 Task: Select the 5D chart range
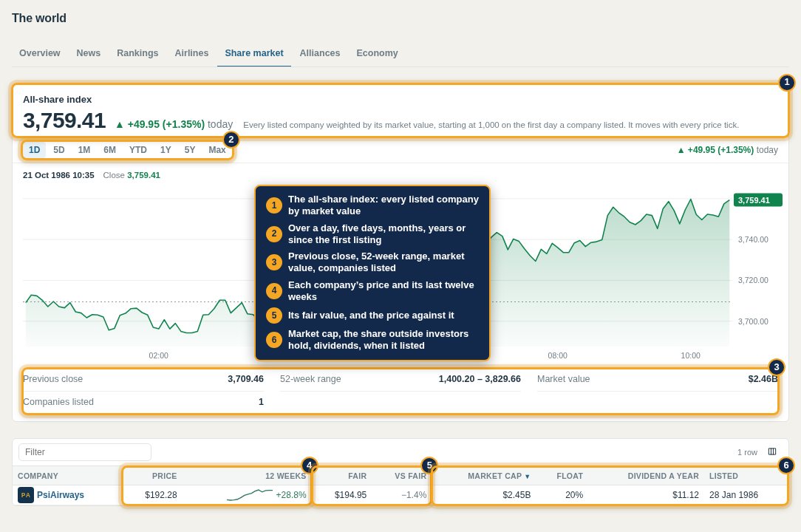coord(59,150)
